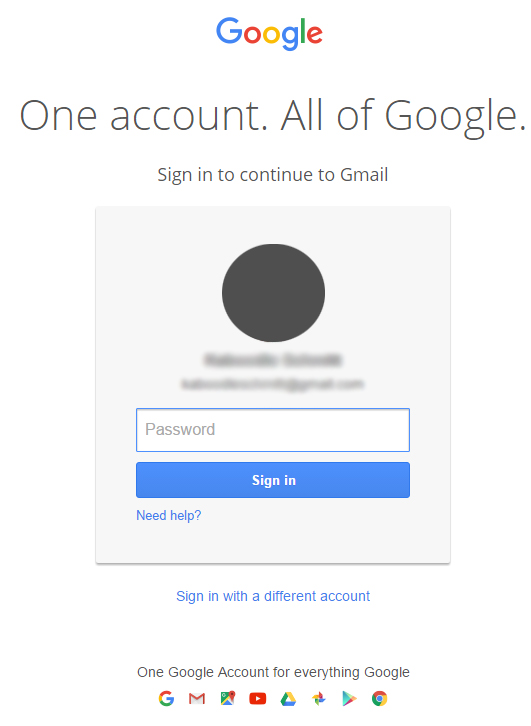Click the YouTube icon in footer
This screenshot has width=531, height=726.
click(257, 698)
